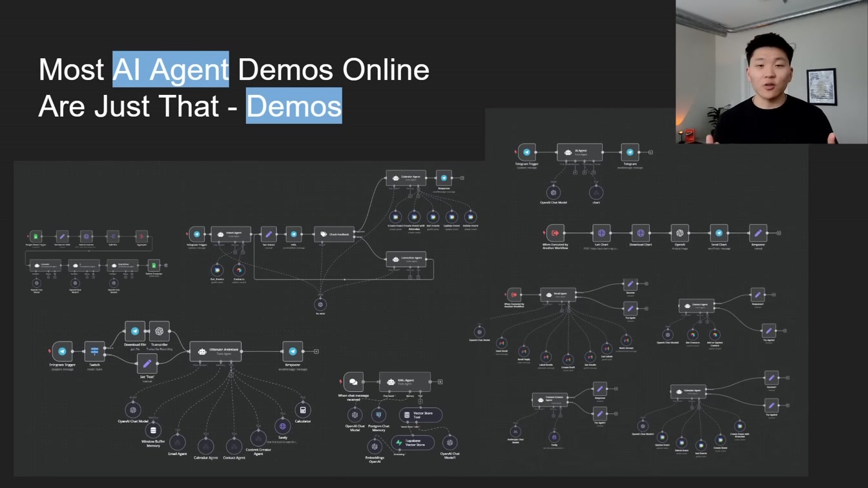Click the HITL Telegram node

click(x=294, y=234)
